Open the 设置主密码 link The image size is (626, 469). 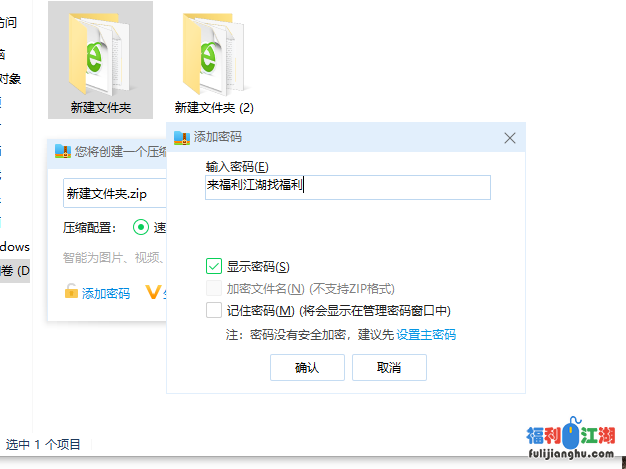426,334
